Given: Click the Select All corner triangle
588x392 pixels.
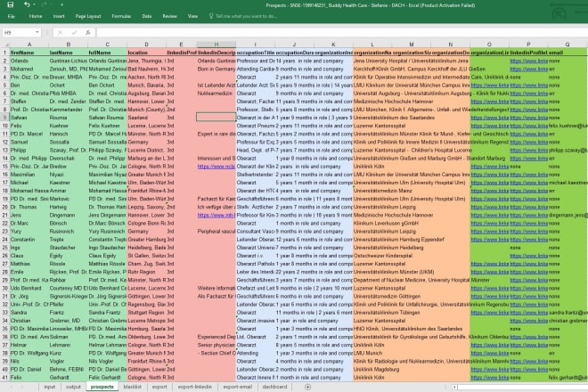Looking at the screenshot, I should (x=5, y=45).
